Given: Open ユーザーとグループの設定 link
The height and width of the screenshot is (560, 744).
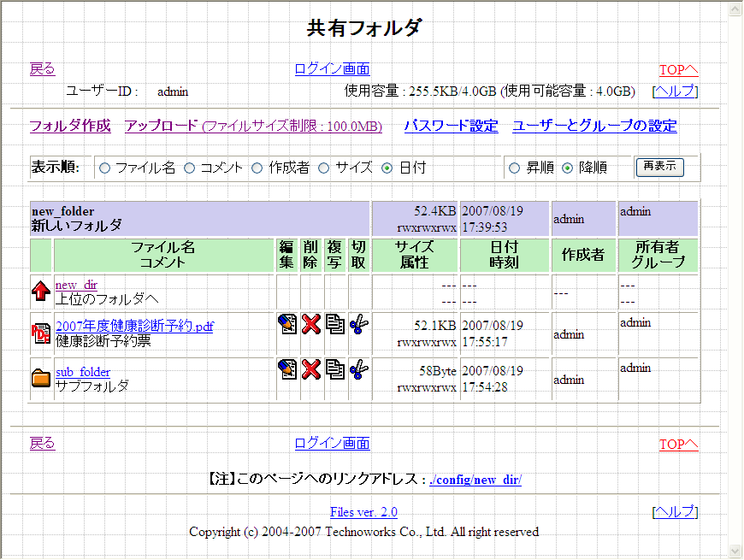Looking at the screenshot, I should pyautogui.click(x=594, y=127).
